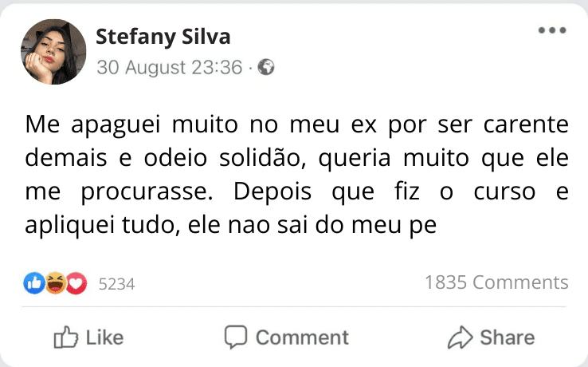Viewport: 588px width, 367px height.
Task: Click the blue thumbs-up reaction icon
Action: click(x=34, y=282)
